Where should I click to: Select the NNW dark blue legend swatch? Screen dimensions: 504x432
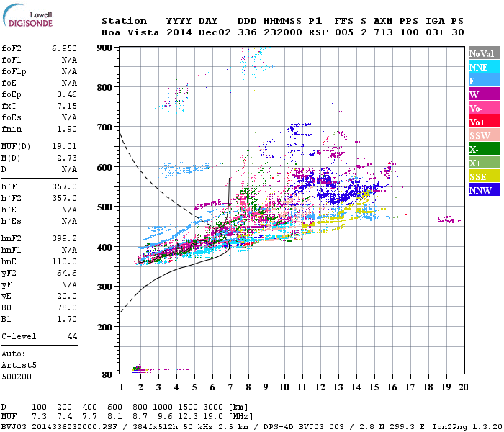[x=484, y=190]
